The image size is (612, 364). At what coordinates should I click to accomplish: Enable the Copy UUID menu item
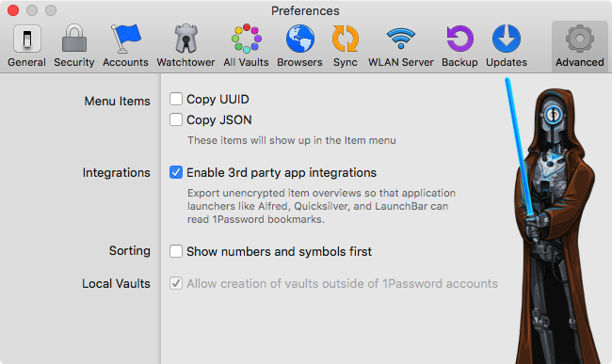pyautogui.click(x=176, y=99)
